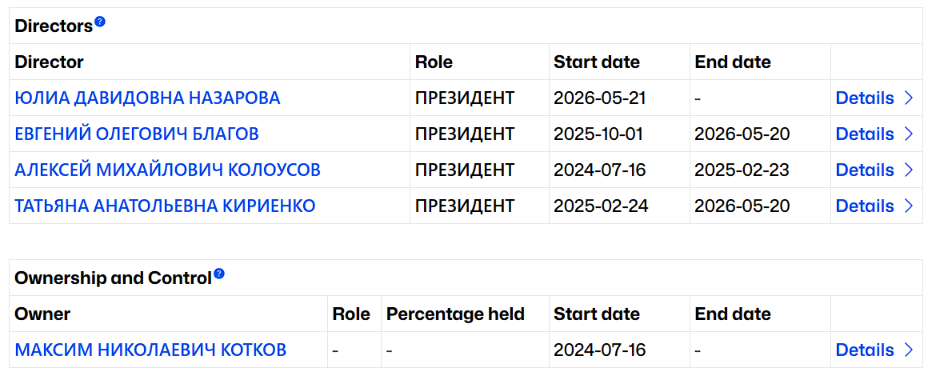
Task: Click the End date header in Ownership table
Action: point(733,314)
